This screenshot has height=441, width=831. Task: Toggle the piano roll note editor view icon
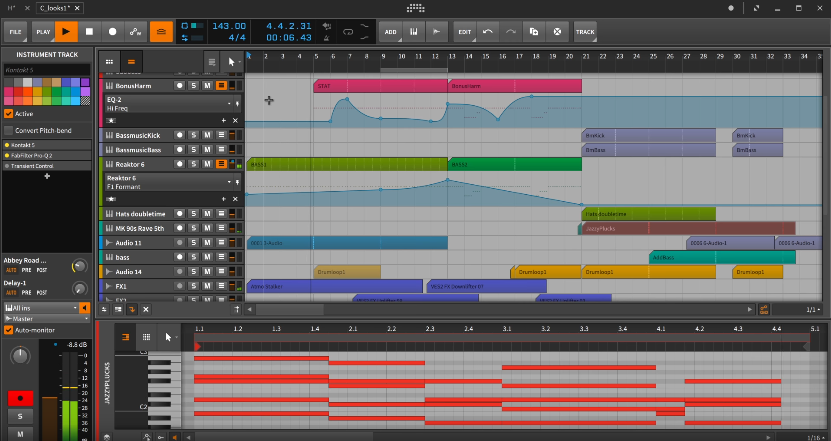pyautogui.click(x=126, y=337)
